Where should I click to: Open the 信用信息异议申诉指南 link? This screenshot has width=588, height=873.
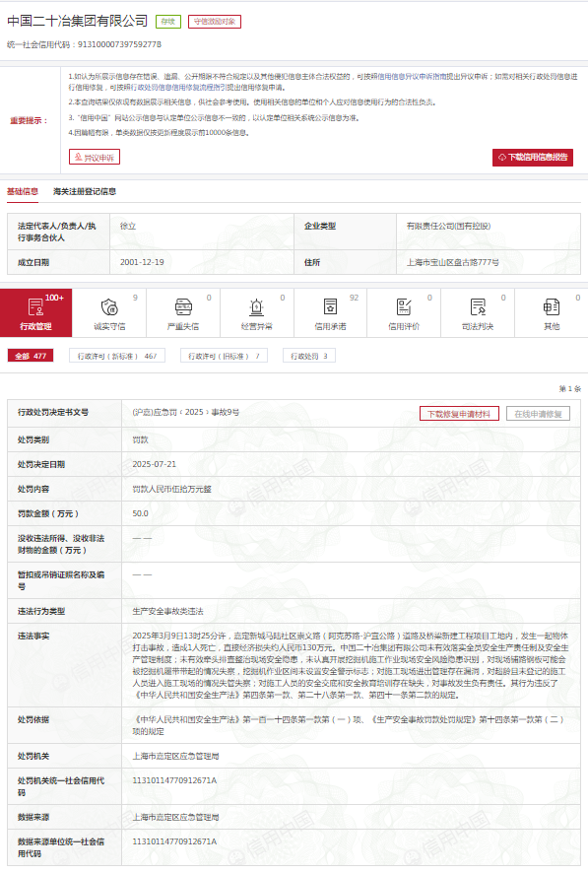pyautogui.click(x=415, y=76)
